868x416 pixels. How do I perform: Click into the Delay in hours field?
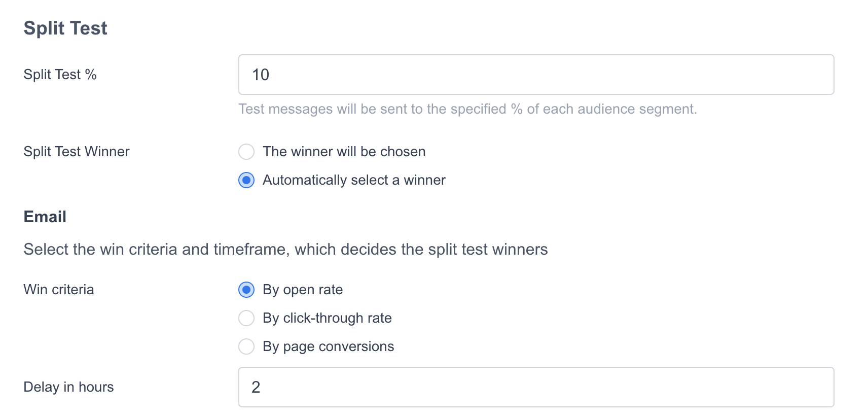click(536, 387)
